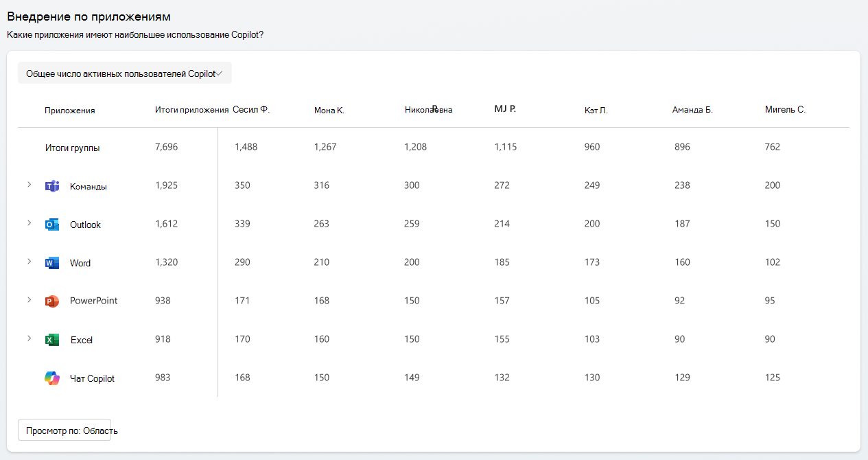Click Outlook value 263 for Мона К.
Image resolution: width=868 pixels, height=460 pixels.
pyautogui.click(x=321, y=224)
